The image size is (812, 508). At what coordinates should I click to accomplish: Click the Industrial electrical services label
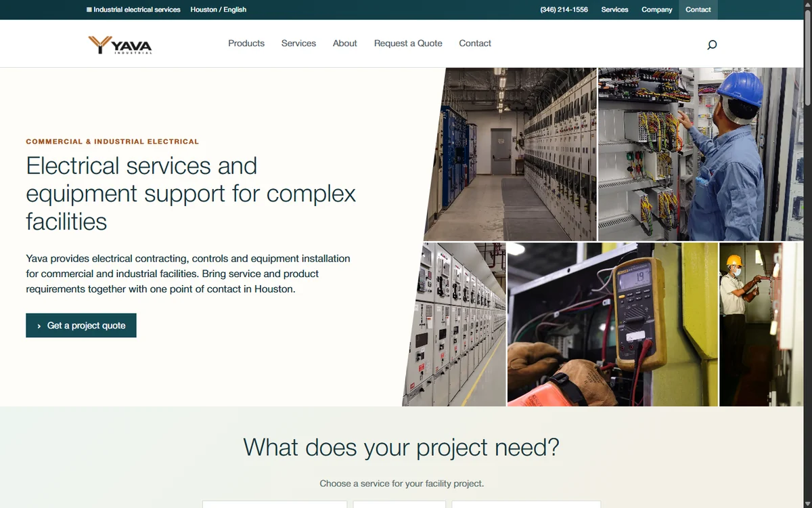pos(133,9)
